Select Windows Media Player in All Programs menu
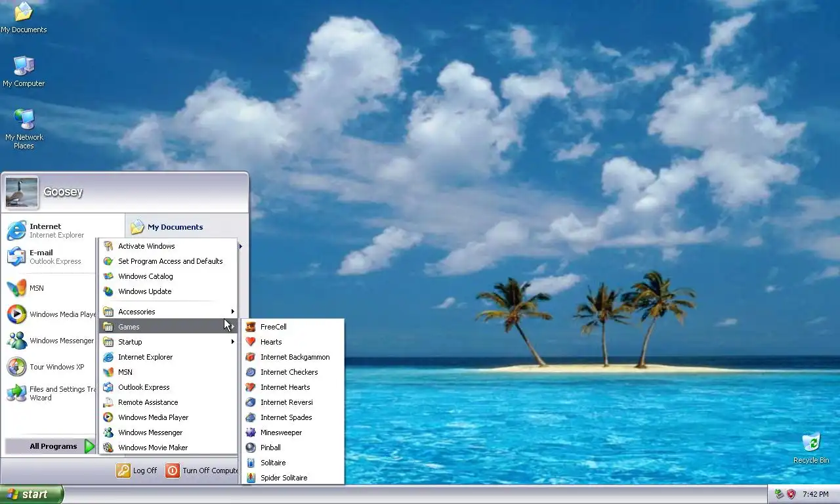This screenshot has width=840, height=504. (x=168, y=417)
